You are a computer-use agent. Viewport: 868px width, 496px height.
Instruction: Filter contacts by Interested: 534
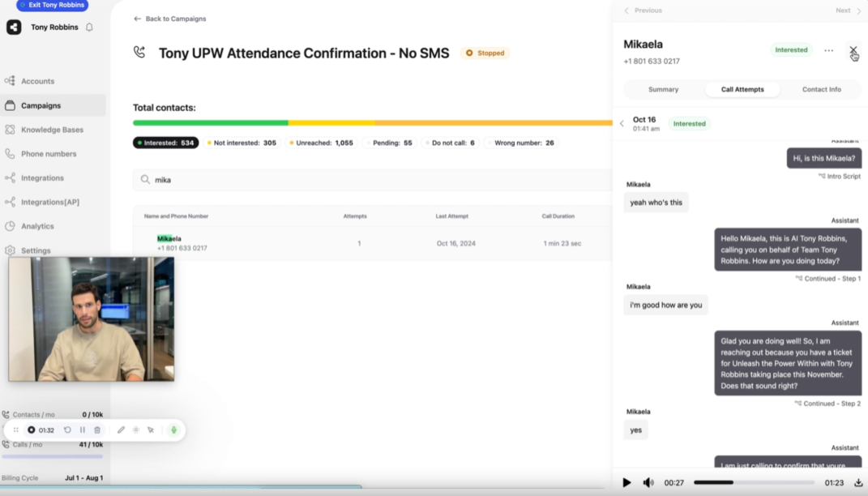pos(165,143)
